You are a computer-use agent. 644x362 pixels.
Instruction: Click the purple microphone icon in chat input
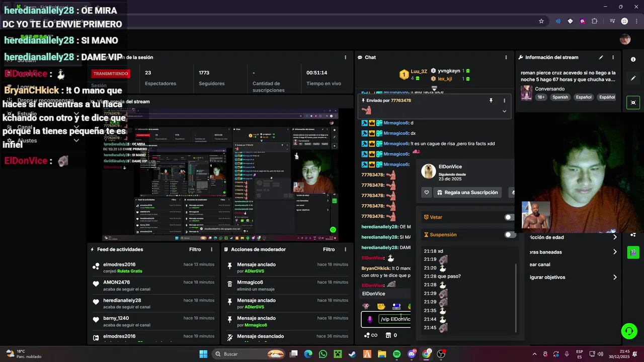click(x=370, y=319)
